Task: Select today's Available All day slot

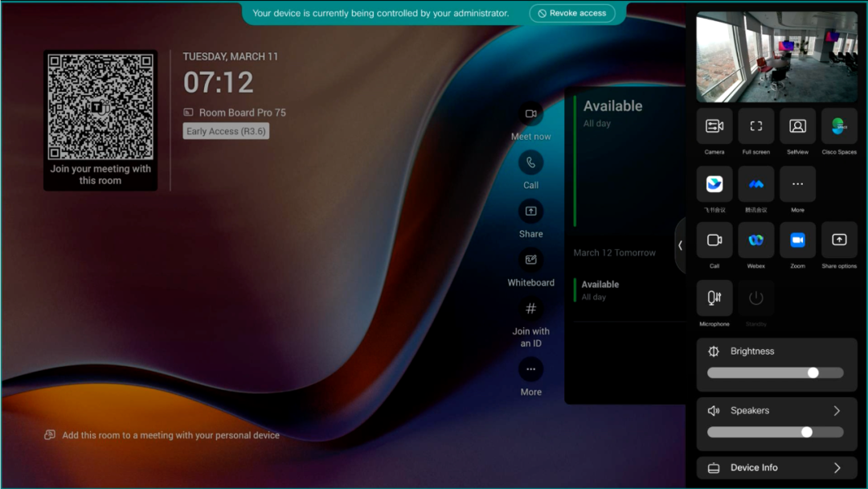Action: (625, 161)
